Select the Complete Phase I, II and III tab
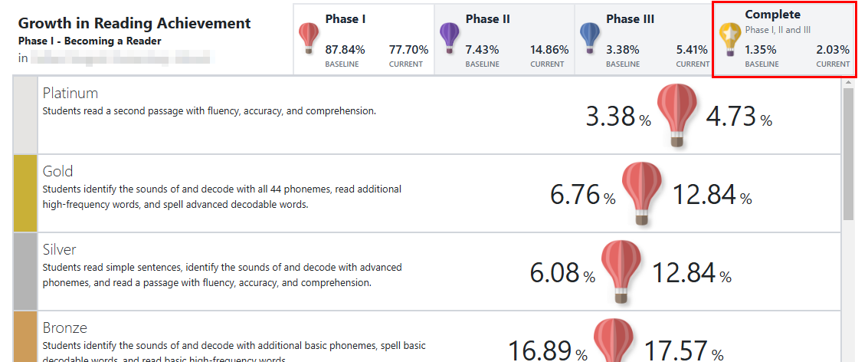868x362 pixels. [784, 39]
